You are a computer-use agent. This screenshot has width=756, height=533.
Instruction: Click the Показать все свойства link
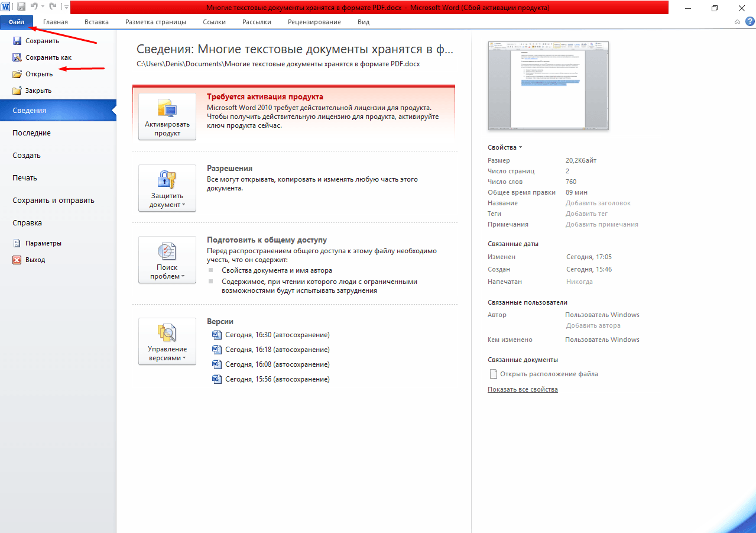click(523, 389)
